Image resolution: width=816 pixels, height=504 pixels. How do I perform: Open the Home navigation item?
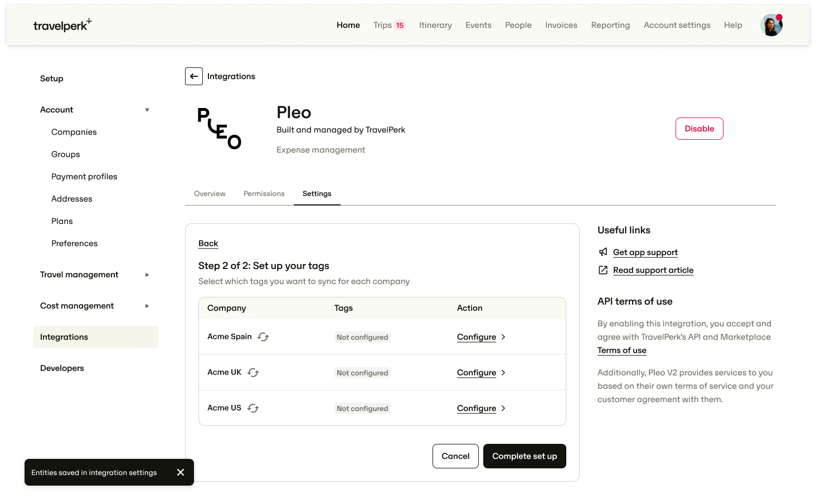(348, 25)
